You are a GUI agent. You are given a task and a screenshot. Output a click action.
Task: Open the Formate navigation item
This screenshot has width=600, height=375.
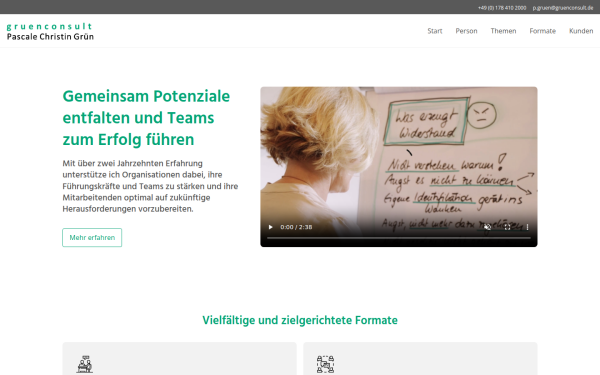point(542,31)
